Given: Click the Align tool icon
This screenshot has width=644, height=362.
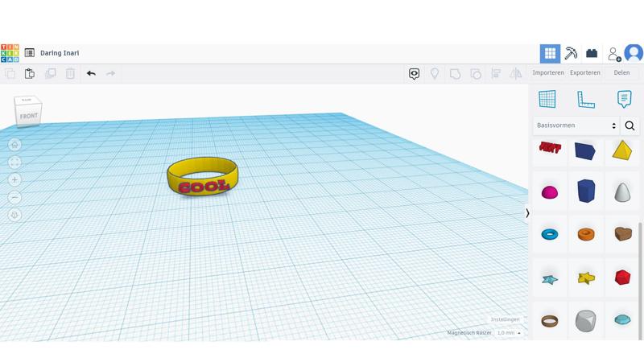Looking at the screenshot, I should point(496,74).
